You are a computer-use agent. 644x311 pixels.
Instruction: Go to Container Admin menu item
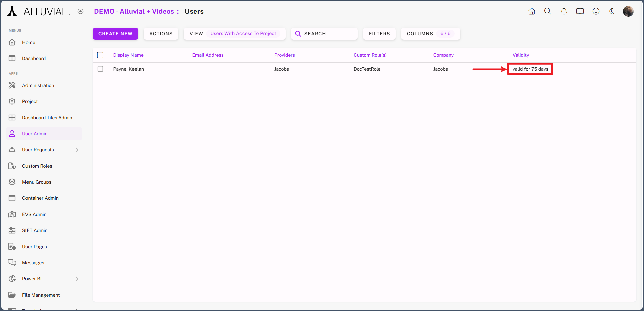tap(40, 198)
